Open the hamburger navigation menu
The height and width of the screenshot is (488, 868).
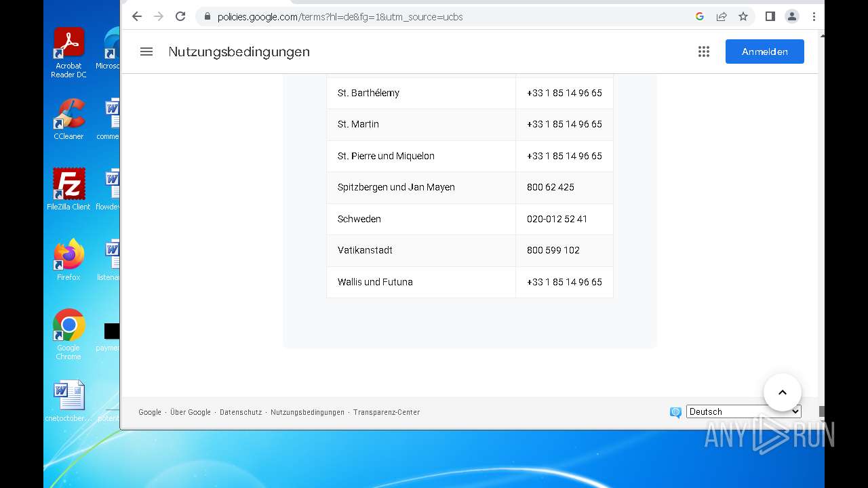pyautogui.click(x=146, y=52)
